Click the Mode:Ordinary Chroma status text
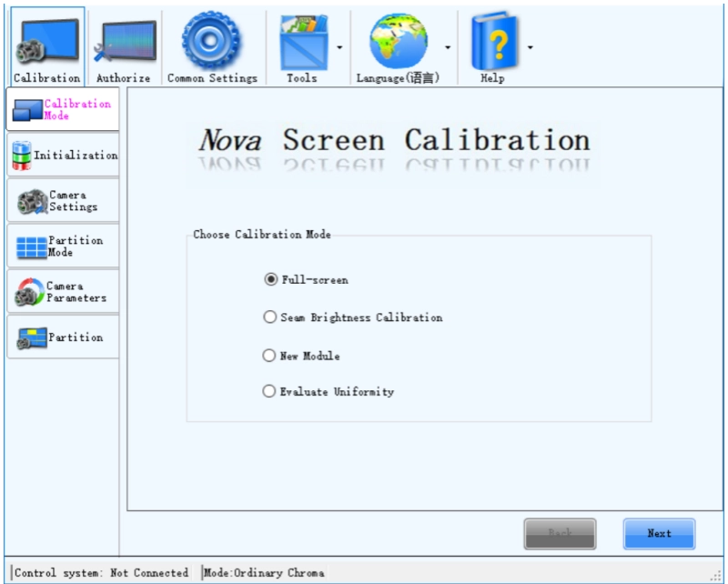Image resolution: width=728 pixels, height=584 pixels. point(264,573)
